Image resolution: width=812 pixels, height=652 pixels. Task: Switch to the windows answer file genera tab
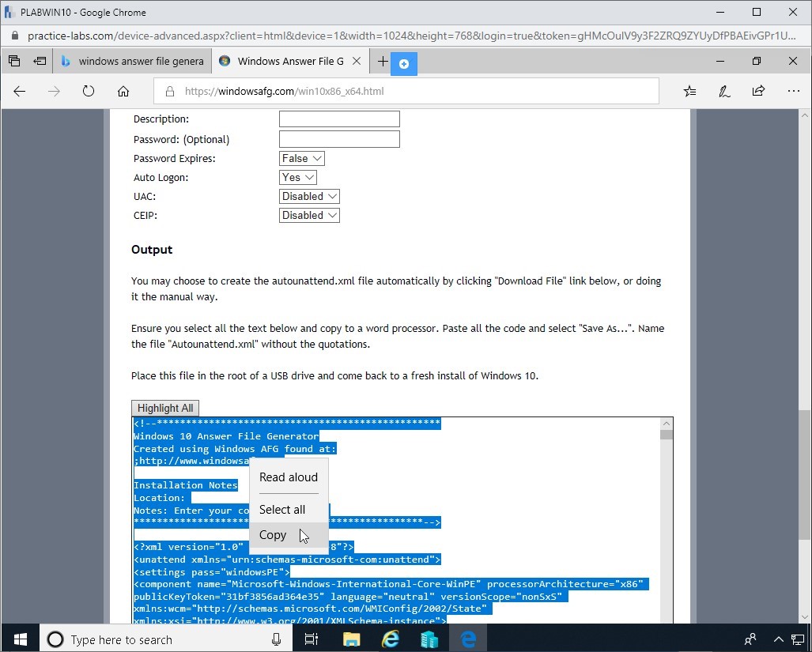[x=131, y=61]
